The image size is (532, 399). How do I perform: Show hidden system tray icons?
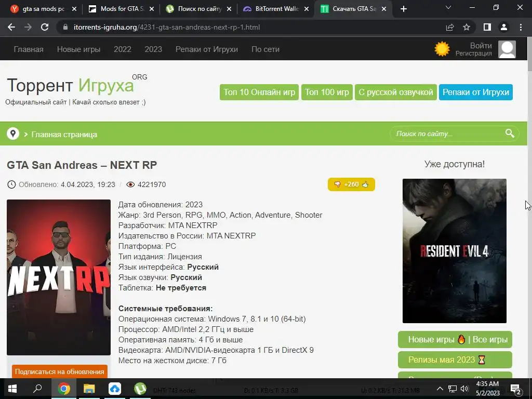pos(440,389)
